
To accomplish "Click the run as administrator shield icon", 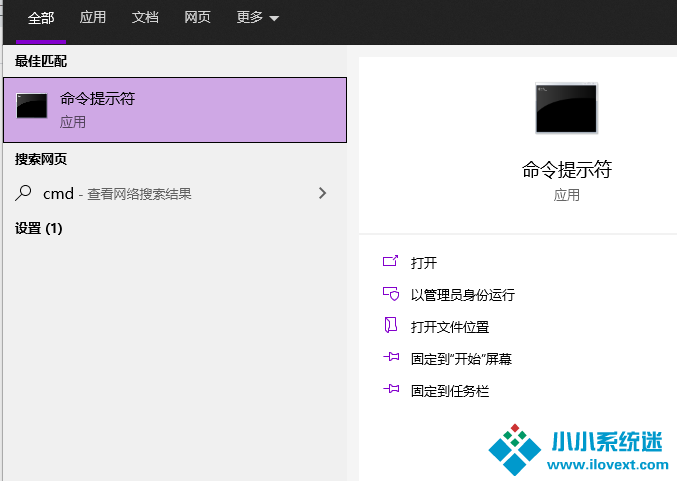I will coord(391,294).
